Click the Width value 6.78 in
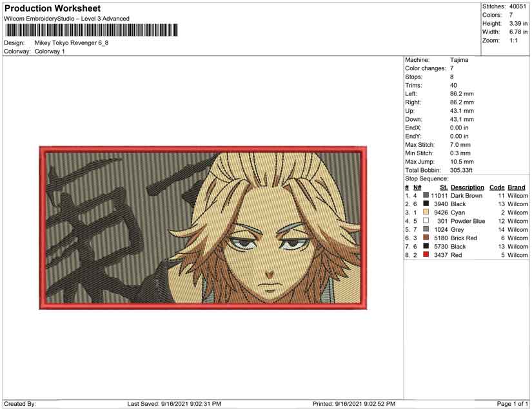The image size is (532, 409). coord(518,32)
